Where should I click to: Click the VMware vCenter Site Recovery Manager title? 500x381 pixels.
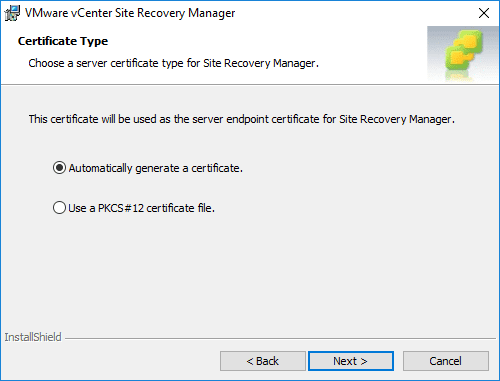[x=130, y=13]
